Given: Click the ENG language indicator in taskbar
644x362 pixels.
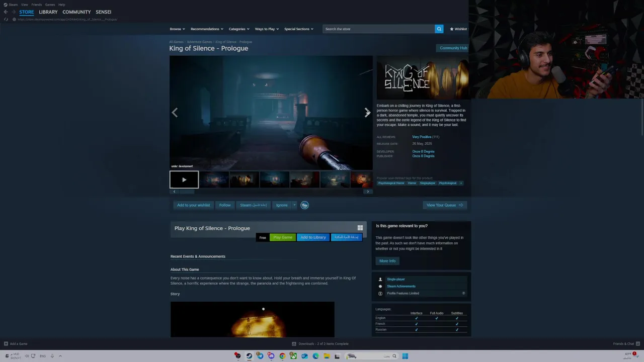Looking at the screenshot, I should pyautogui.click(x=42, y=356).
